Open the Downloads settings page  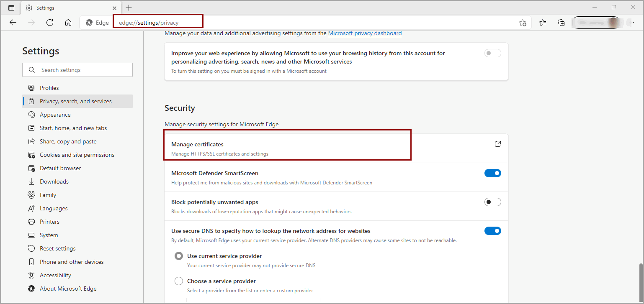pos(54,181)
